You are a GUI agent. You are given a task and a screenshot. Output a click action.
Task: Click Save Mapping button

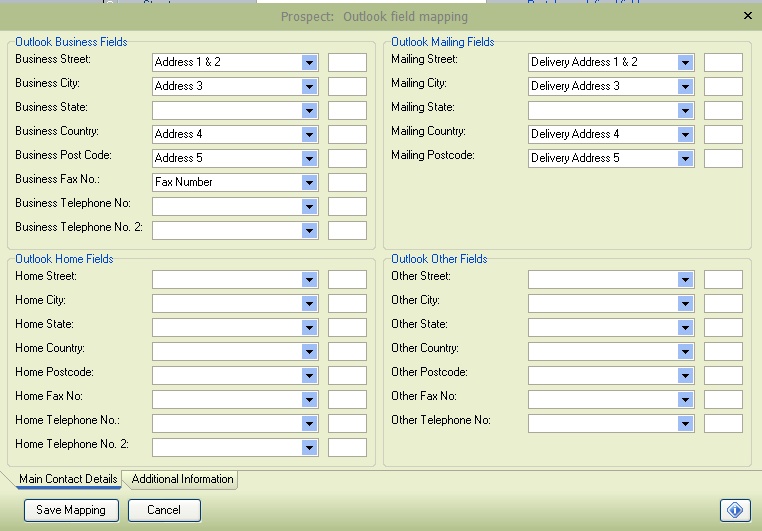tap(71, 510)
